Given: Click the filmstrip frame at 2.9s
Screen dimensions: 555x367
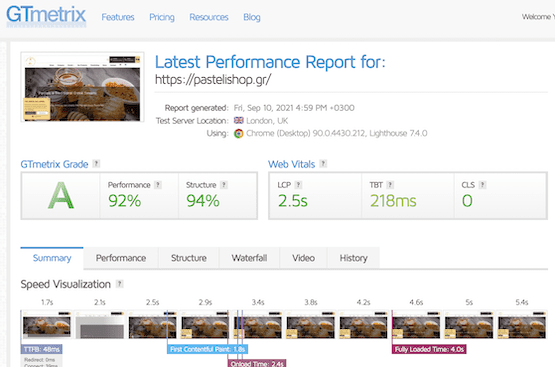Looking at the screenshot, I should click(x=205, y=325).
